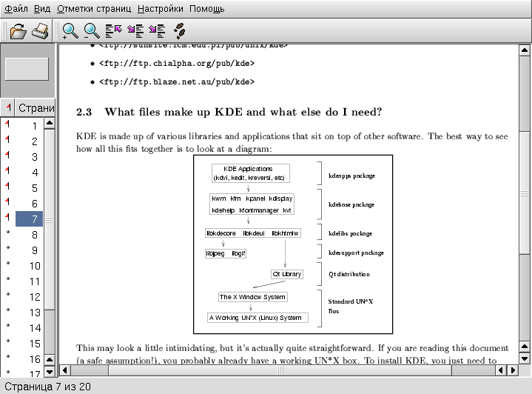Click the Open file folder icon

(18, 31)
